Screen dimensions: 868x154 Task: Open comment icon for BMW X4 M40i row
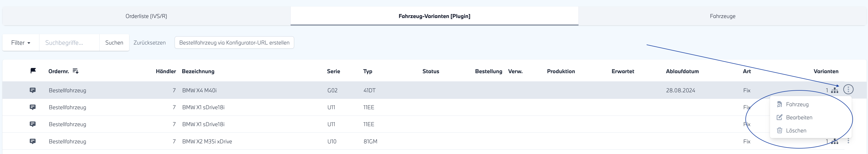tap(33, 90)
